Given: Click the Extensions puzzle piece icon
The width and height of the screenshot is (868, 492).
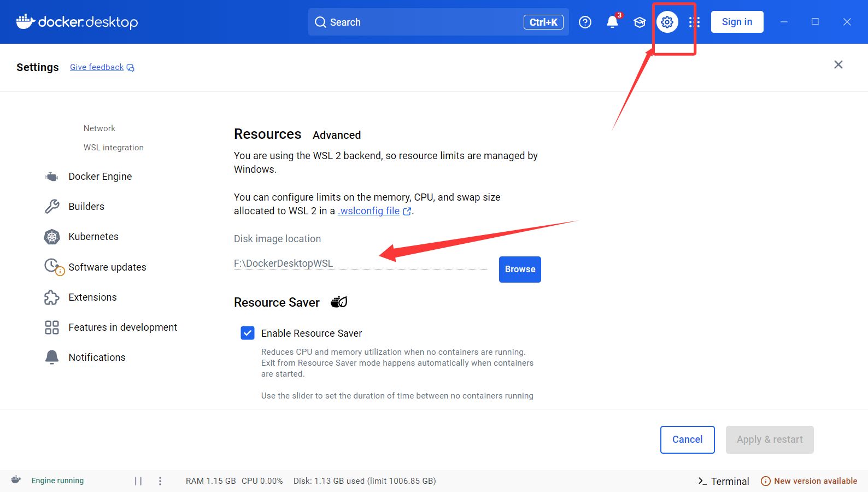Looking at the screenshot, I should [x=52, y=297].
